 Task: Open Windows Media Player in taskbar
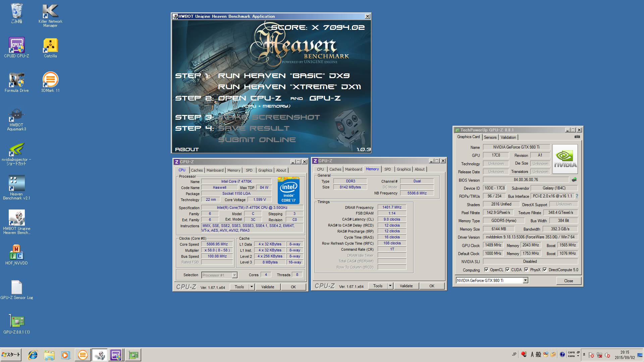tap(65, 355)
